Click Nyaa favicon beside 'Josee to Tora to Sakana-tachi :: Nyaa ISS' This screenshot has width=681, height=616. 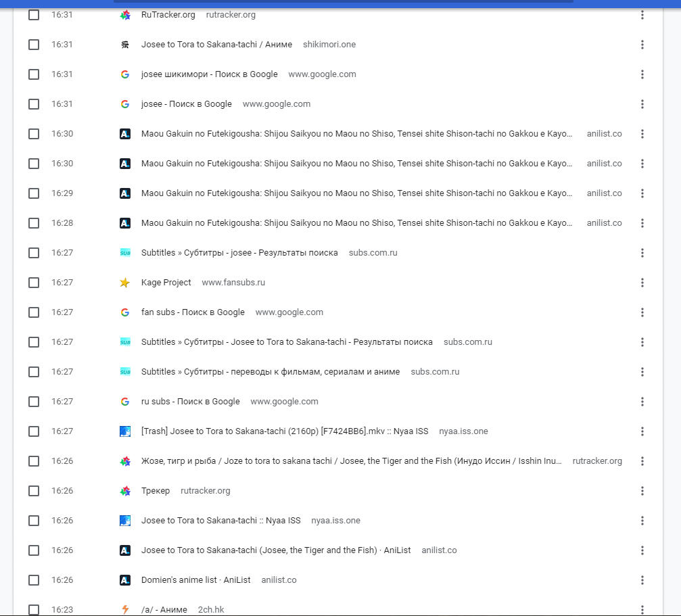125,521
